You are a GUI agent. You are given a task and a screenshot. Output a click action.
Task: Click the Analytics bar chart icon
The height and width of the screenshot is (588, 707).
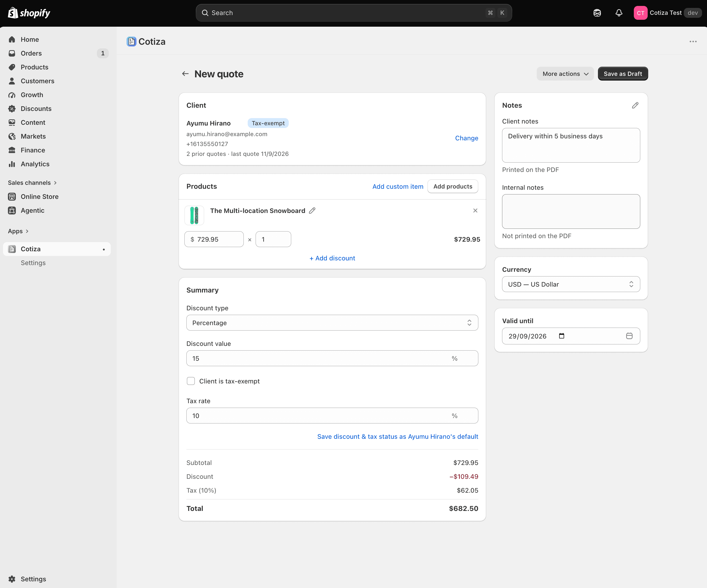pyautogui.click(x=12, y=164)
